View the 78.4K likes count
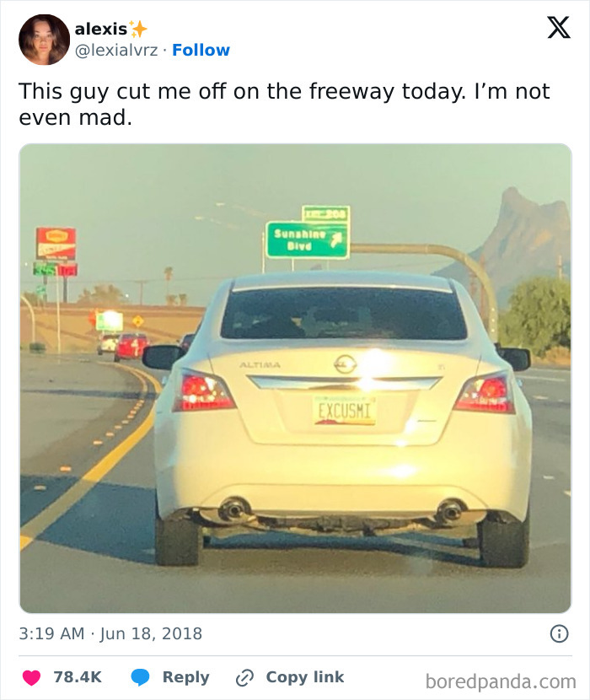 pyautogui.click(x=78, y=677)
